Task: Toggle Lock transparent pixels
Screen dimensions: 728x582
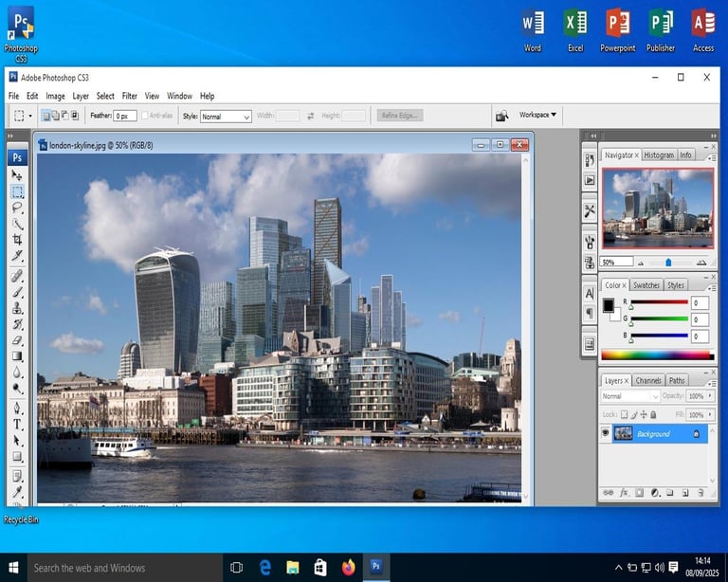Action: point(625,414)
